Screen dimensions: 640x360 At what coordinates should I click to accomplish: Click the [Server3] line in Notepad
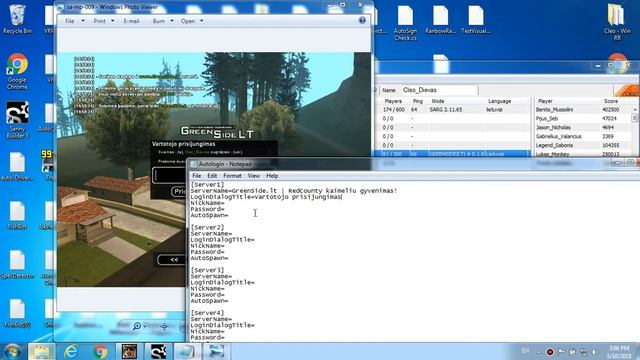pyautogui.click(x=207, y=270)
